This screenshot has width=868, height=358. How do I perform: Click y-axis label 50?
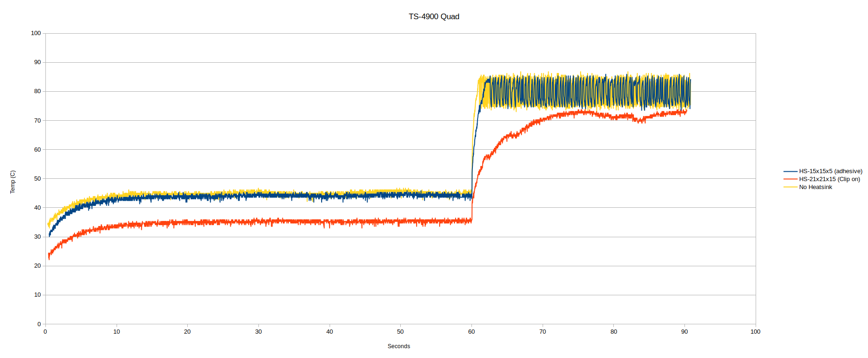click(37, 179)
